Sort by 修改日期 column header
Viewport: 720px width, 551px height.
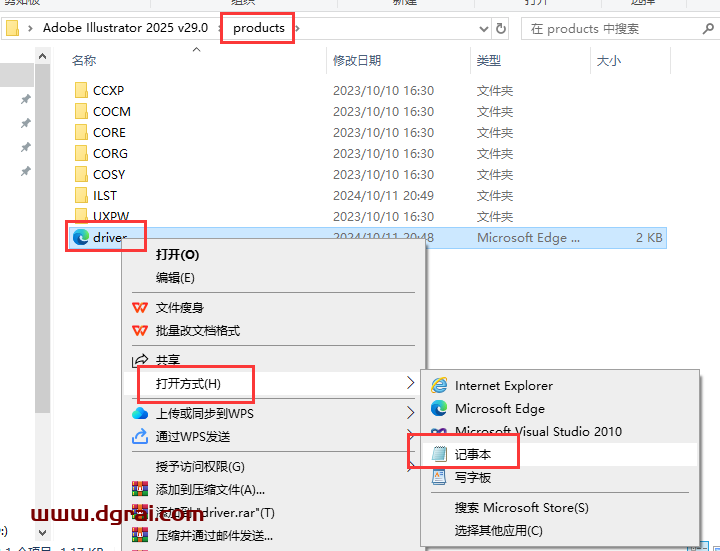point(357,60)
